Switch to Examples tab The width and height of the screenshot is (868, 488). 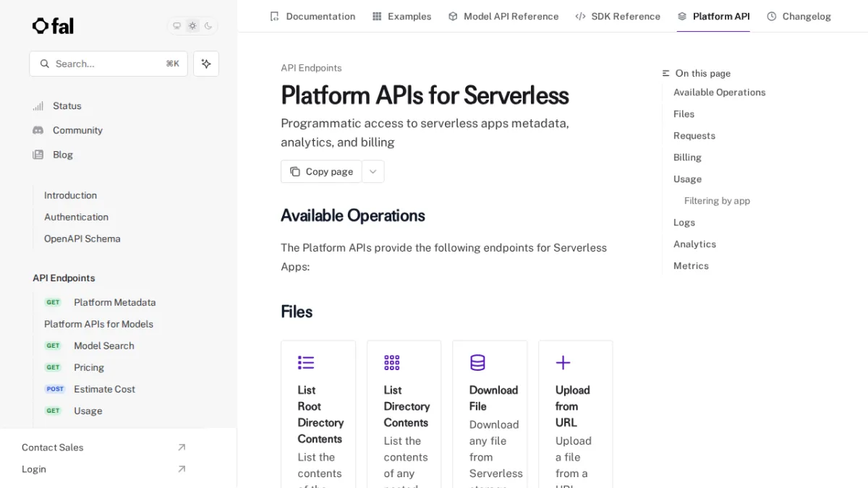[401, 16]
